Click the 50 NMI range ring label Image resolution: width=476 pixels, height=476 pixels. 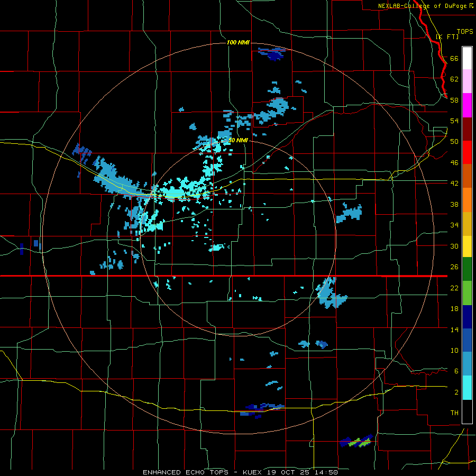(x=238, y=141)
